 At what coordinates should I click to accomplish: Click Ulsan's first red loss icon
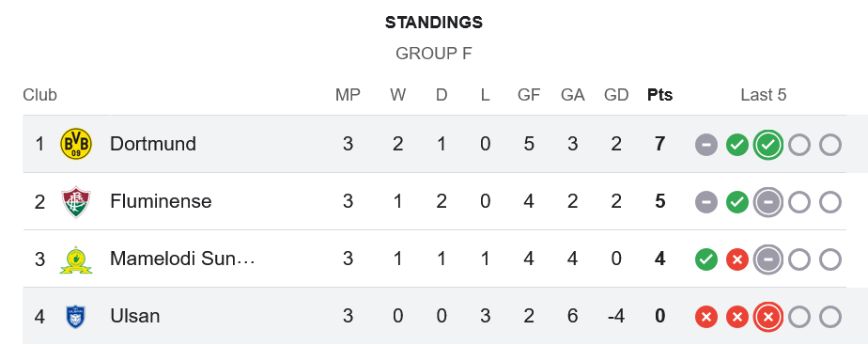click(706, 317)
